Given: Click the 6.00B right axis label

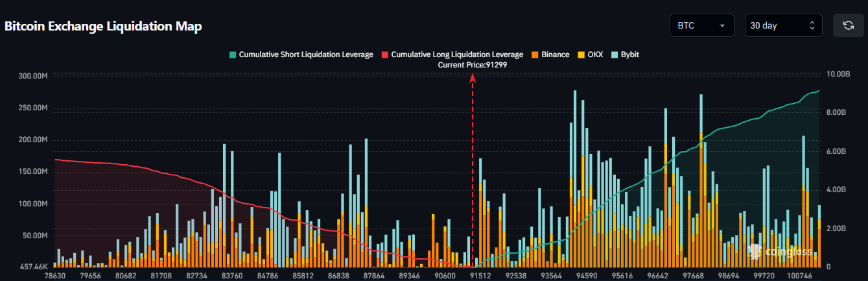Looking at the screenshot, I should tap(837, 151).
